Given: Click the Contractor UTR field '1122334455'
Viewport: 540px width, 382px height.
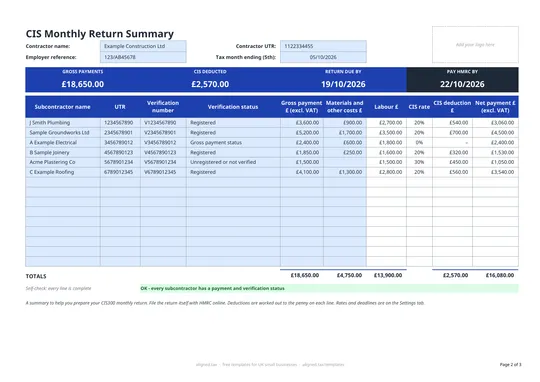Looking at the screenshot, I should pyautogui.click(x=323, y=46).
